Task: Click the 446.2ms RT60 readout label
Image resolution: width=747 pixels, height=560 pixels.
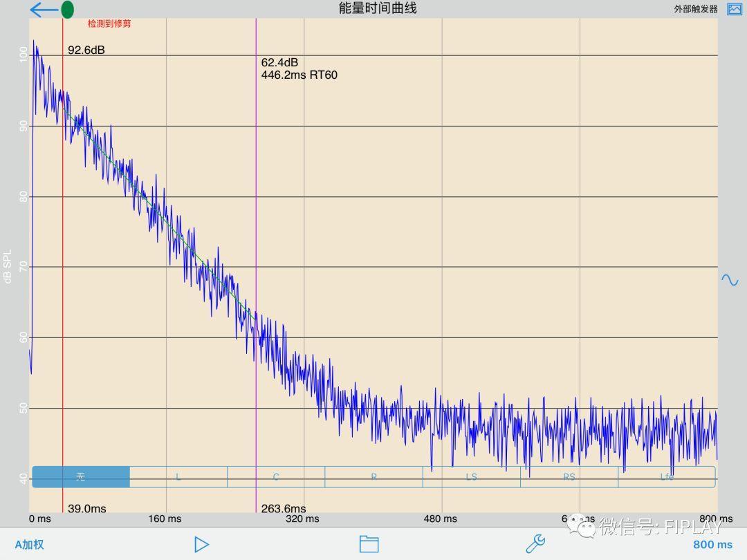Action: click(x=299, y=75)
